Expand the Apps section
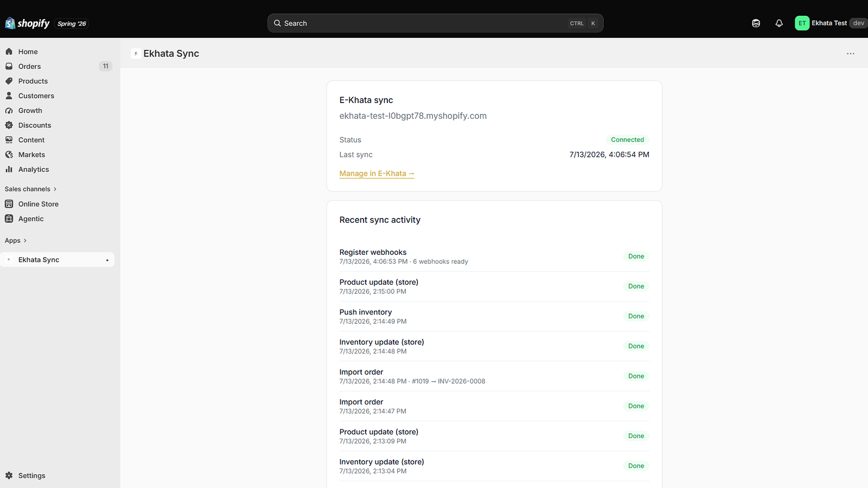 (16, 241)
